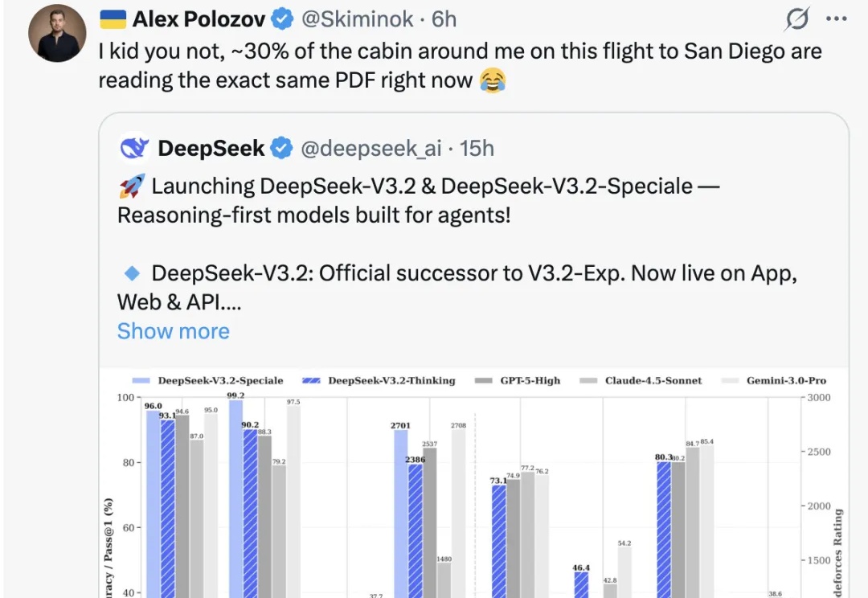The height and width of the screenshot is (598, 868).
Task: Click the DeepSeek whale logo avatar
Action: (x=134, y=148)
